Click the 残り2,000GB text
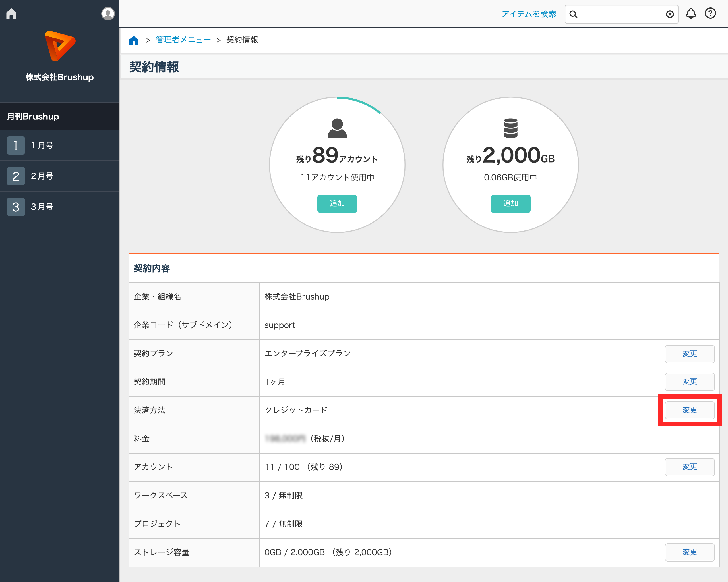 click(510, 155)
